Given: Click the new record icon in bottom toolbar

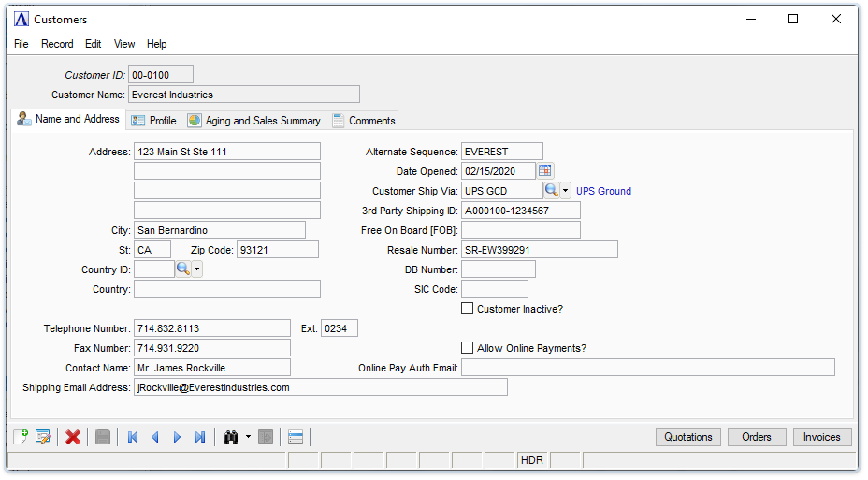Looking at the screenshot, I should 21,437.
